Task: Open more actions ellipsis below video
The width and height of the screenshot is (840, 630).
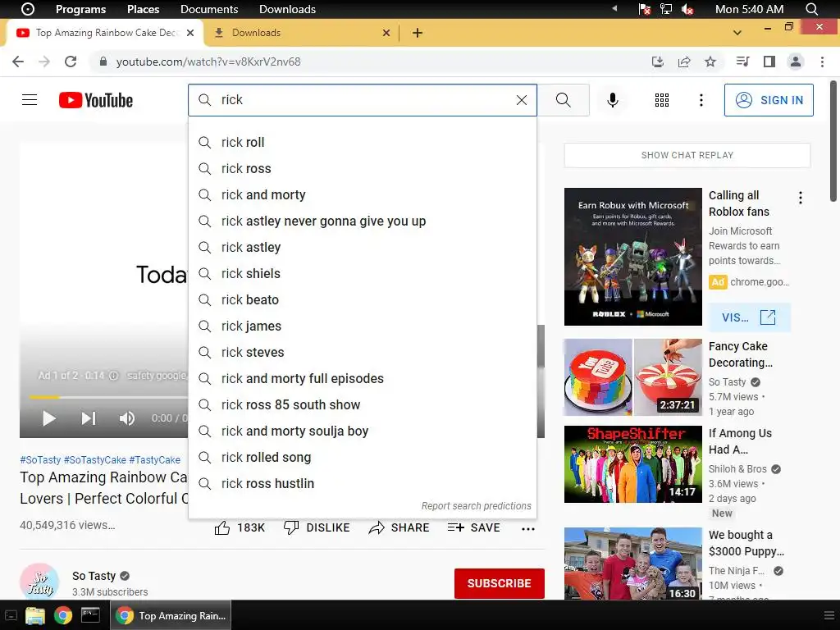Action: tap(527, 529)
